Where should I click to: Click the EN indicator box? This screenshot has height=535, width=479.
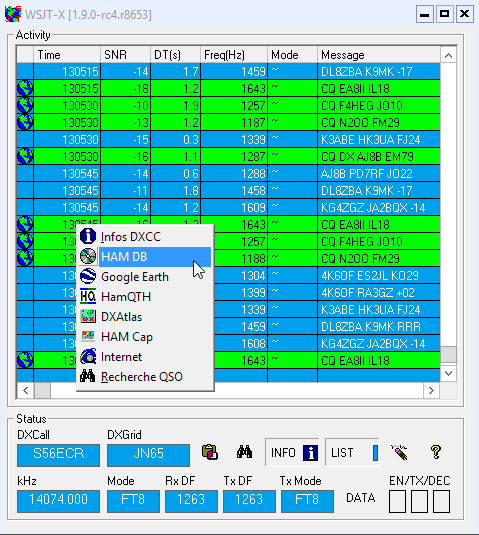(x=397, y=502)
